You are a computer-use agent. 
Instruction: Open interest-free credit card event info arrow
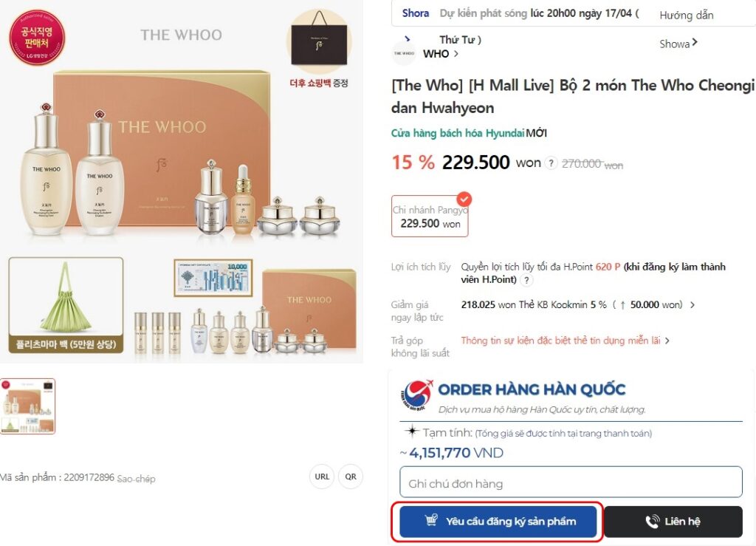[x=667, y=341]
